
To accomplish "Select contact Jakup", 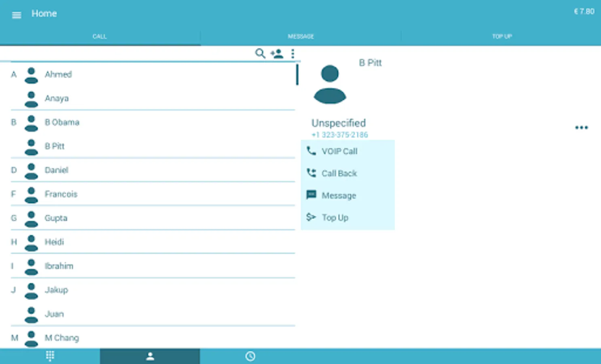I will (x=153, y=290).
